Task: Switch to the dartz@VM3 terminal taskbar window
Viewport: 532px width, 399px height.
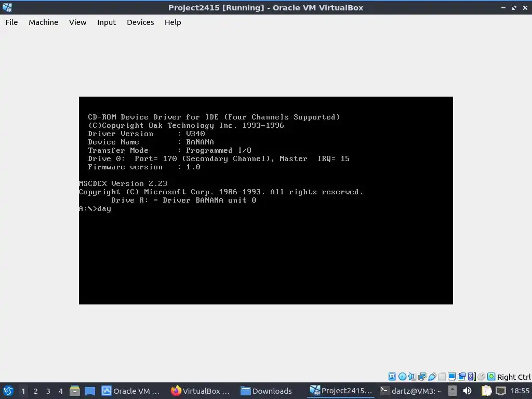Action: pyautogui.click(x=411, y=391)
